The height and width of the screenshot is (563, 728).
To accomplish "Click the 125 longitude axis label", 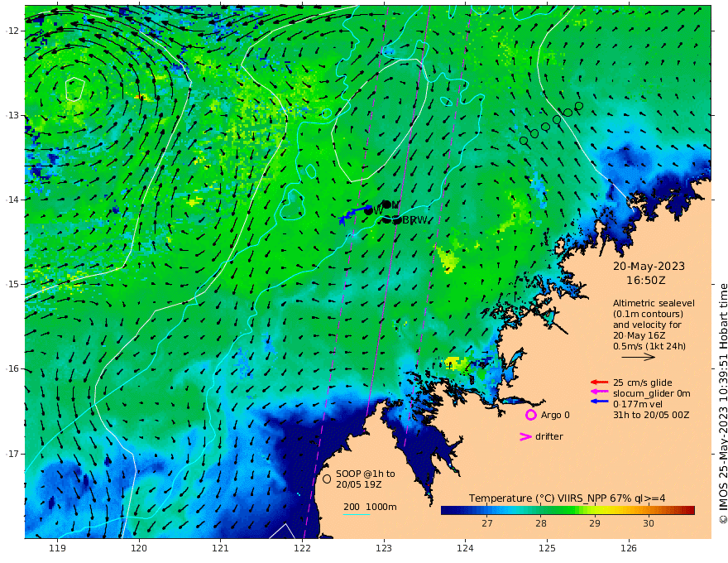I will tap(548, 549).
